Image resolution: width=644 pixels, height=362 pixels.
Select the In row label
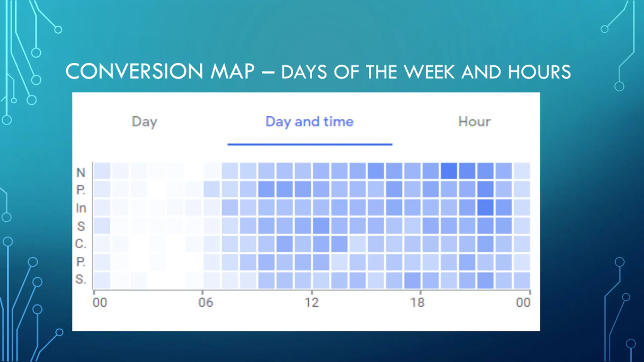click(x=81, y=208)
